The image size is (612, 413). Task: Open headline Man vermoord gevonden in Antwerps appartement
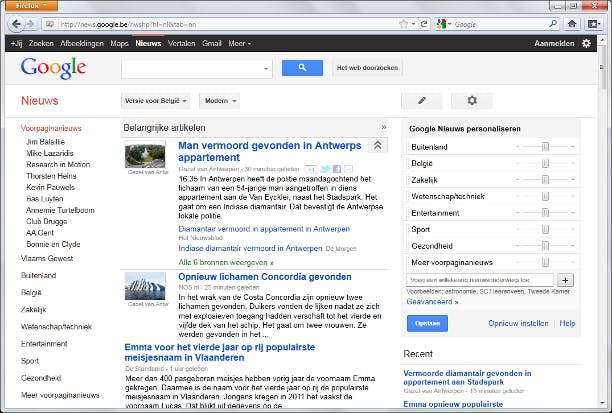(270, 151)
